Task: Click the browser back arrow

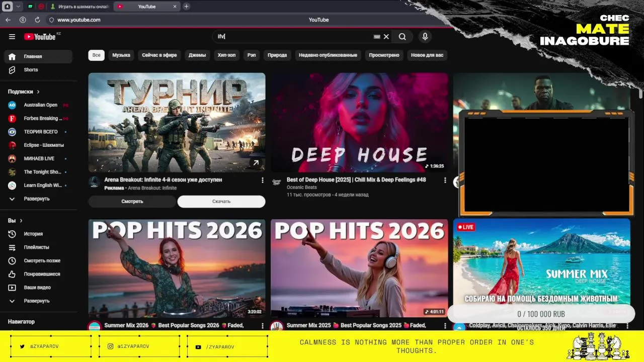Action: [x=8, y=20]
